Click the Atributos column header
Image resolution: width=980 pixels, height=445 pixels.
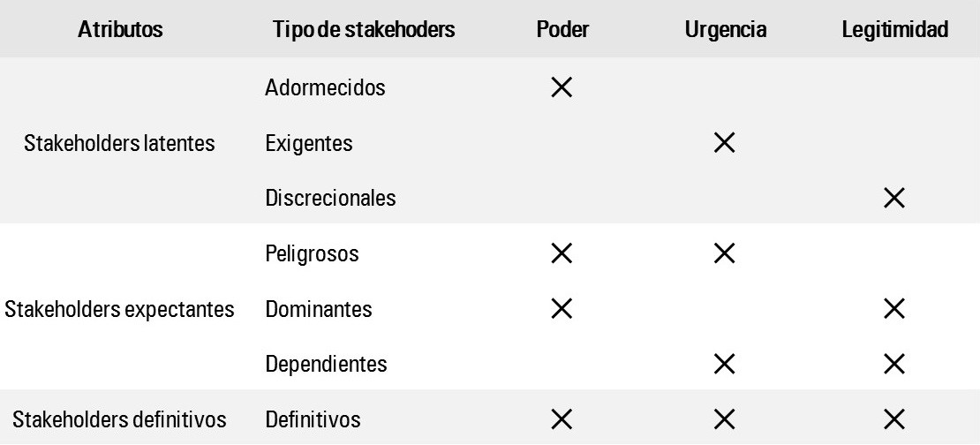click(120, 30)
